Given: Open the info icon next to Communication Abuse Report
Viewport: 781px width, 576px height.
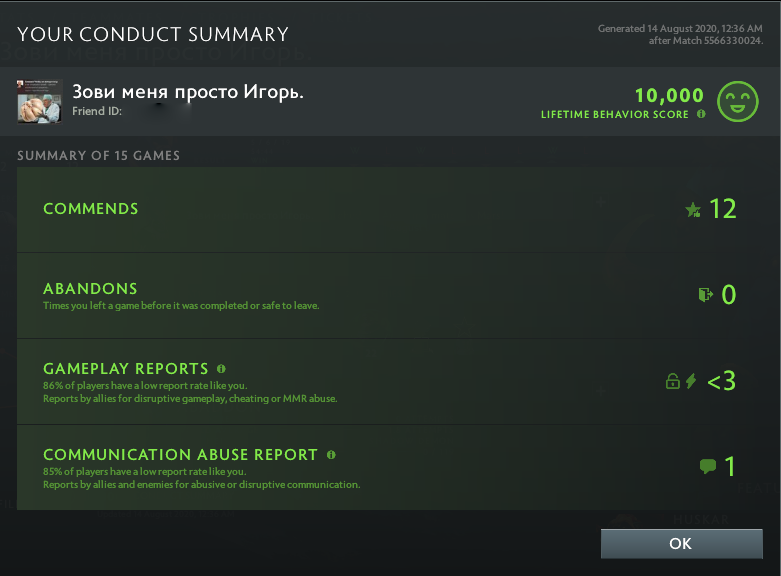Looking at the screenshot, I should tap(331, 454).
